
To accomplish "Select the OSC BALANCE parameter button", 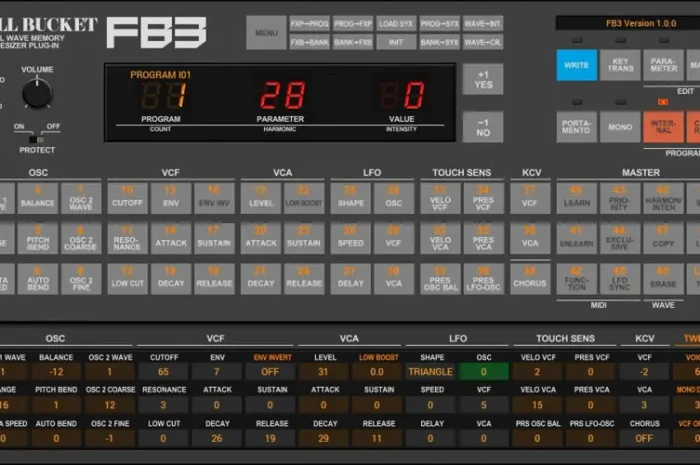I will click(x=38, y=198).
